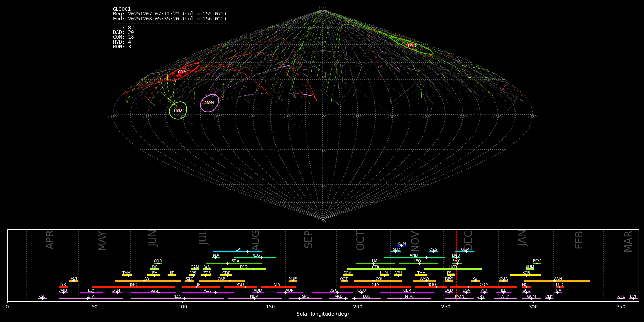Select the EVI shower marker
Screen dimensions: 644x322
[633, 298]
